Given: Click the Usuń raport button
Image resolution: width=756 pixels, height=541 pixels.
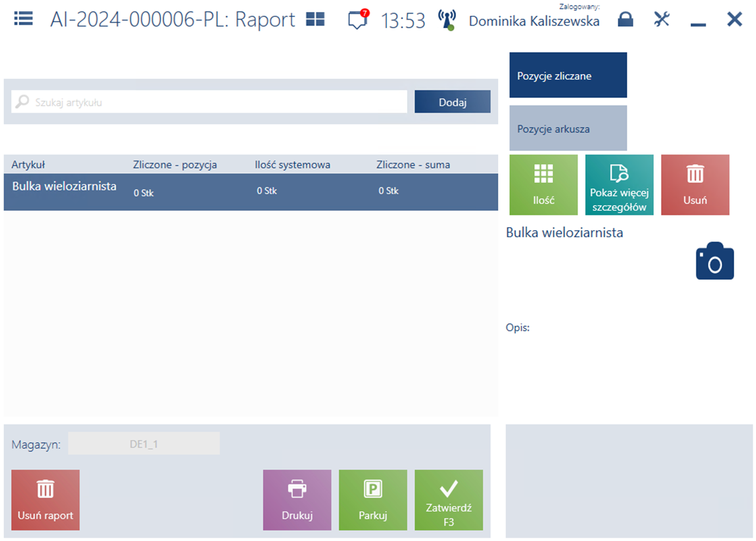Looking at the screenshot, I should [45, 500].
